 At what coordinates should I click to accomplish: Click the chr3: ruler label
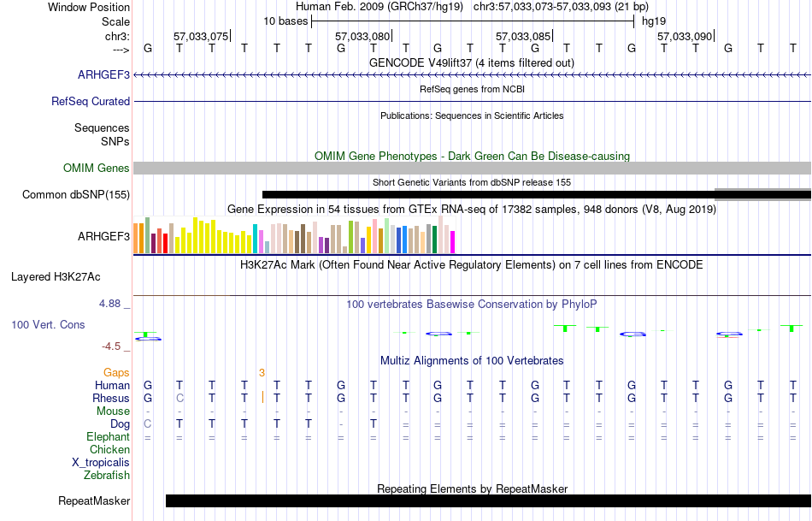(118, 36)
